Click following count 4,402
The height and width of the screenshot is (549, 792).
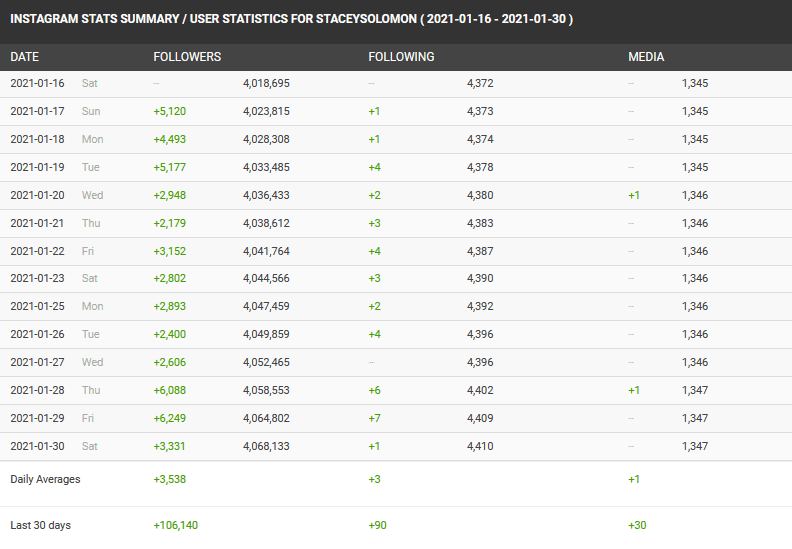480,390
